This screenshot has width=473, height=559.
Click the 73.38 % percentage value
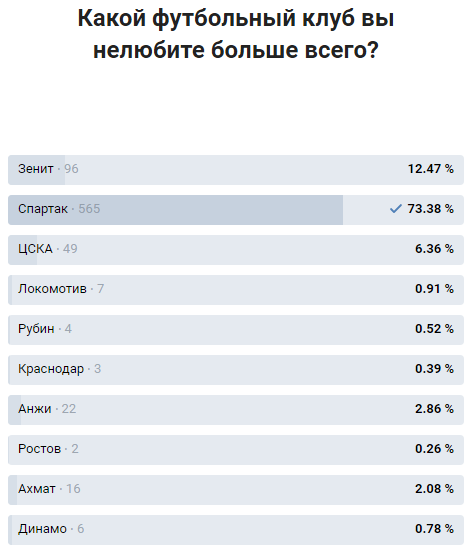[431, 209]
